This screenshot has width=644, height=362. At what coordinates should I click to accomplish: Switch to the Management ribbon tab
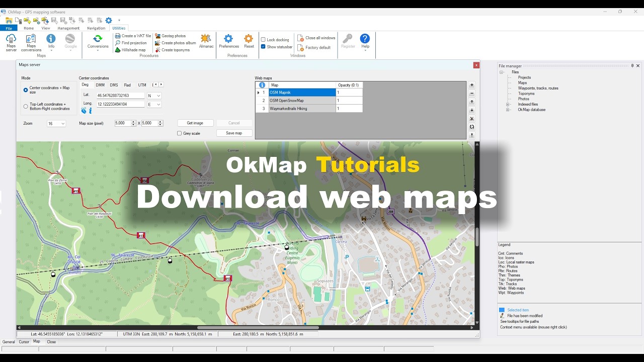coord(68,28)
